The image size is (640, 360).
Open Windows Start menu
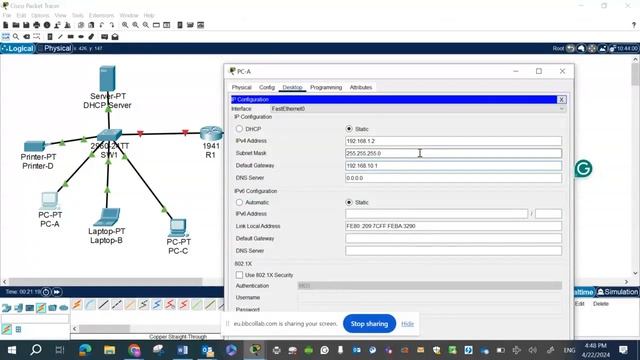[x=11, y=350]
